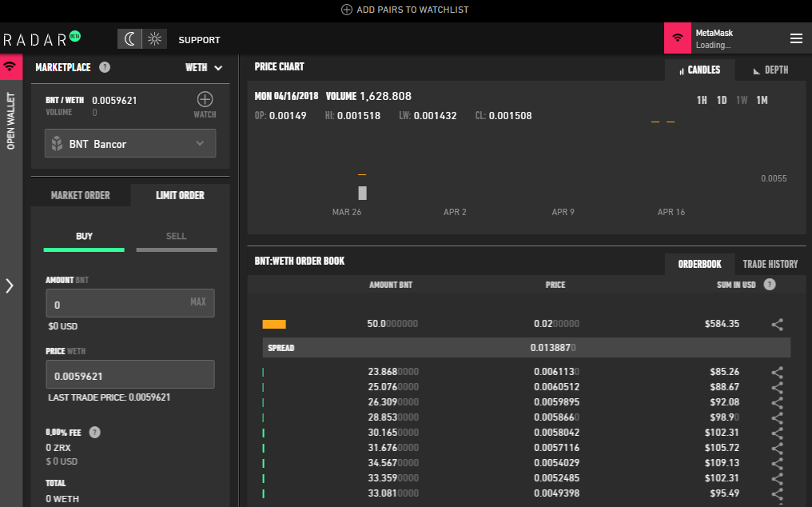Screen dimensions: 812x507
Task: Expand sidebar with chevron arrow
Action: (10, 285)
